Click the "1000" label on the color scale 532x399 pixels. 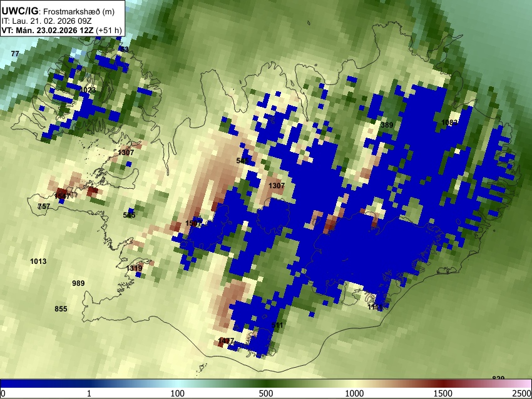tap(354, 393)
